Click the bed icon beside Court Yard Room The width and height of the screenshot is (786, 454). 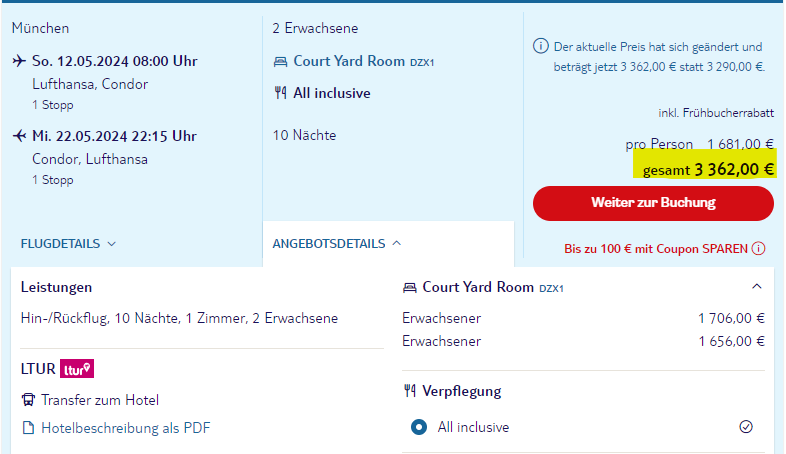click(x=280, y=62)
